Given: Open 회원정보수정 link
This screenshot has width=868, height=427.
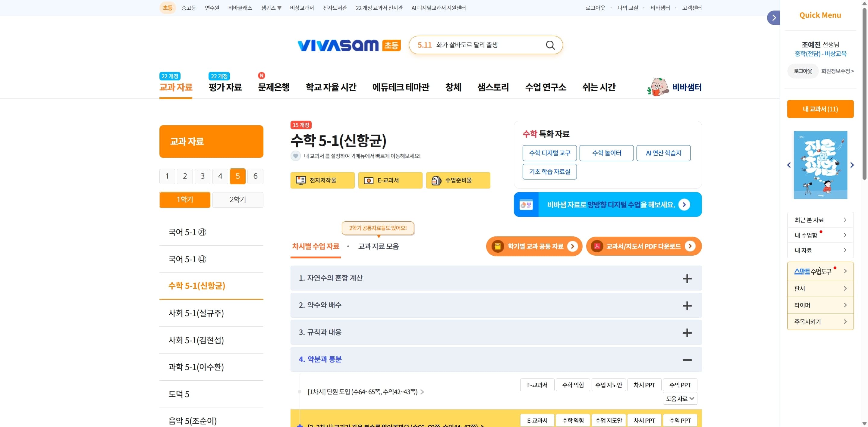Looking at the screenshot, I should point(837,71).
